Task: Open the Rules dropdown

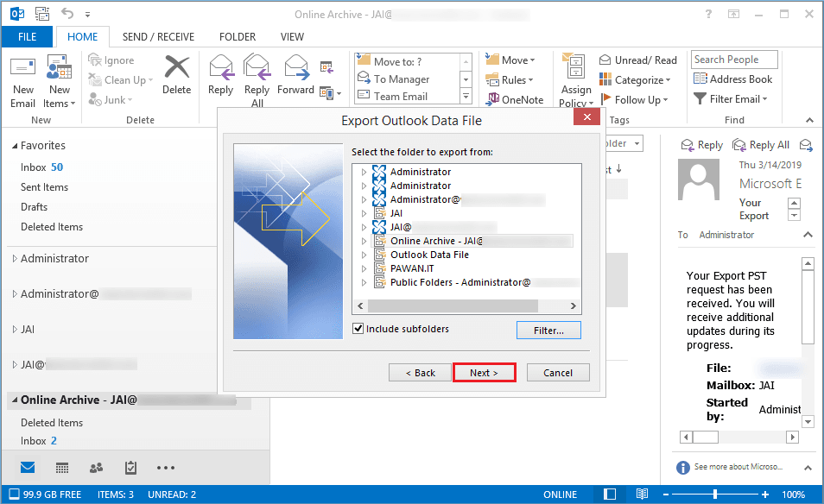Action: point(510,79)
